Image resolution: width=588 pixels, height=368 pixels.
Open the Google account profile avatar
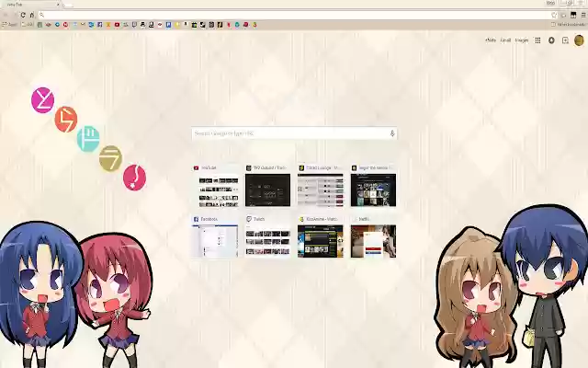pyautogui.click(x=579, y=40)
